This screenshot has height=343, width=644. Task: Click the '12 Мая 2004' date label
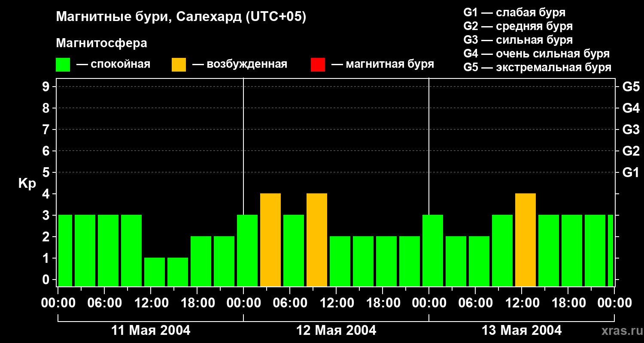(336, 330)
